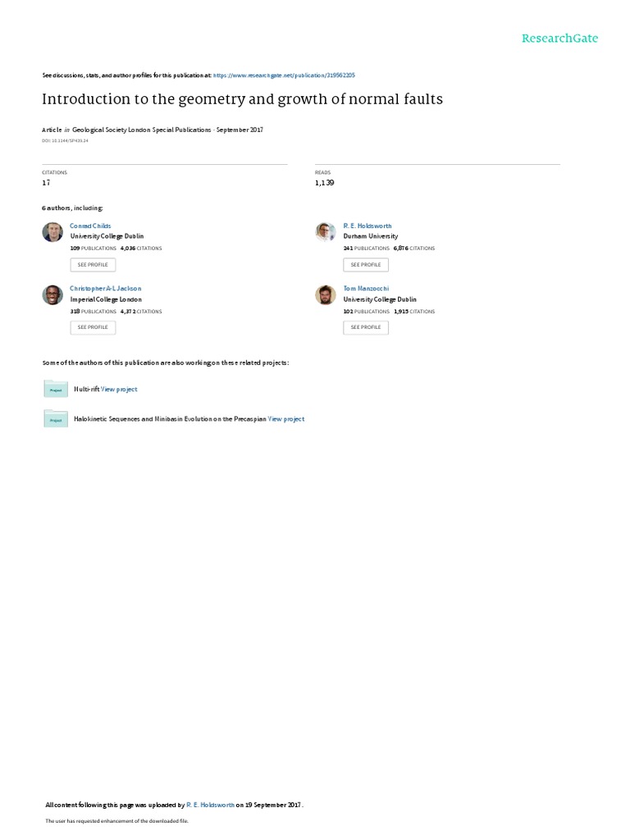The width and height of the screenshot is (630, 840).
Task: View the Halokinetic Sequences project
Action: tap(286, 419)
